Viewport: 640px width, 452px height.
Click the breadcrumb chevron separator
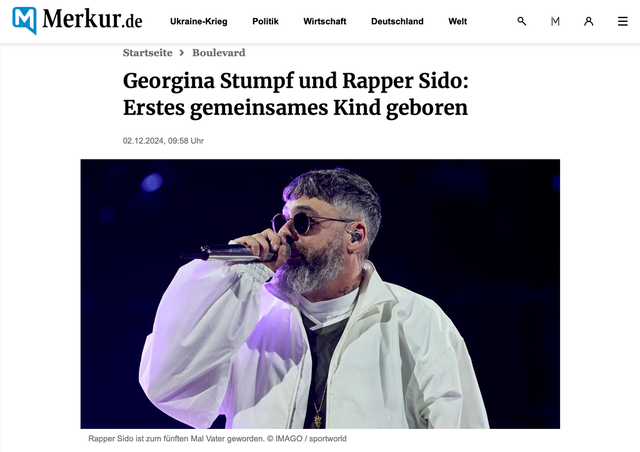pos(182,53)
